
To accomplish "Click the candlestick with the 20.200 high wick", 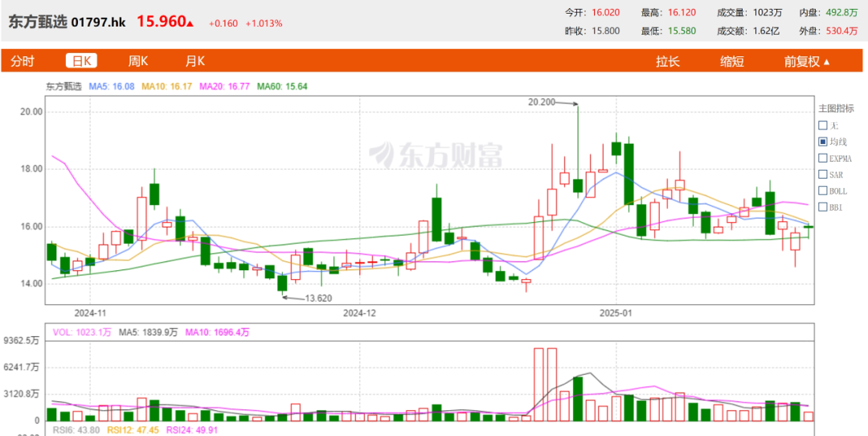I will [x=578, y=186].
